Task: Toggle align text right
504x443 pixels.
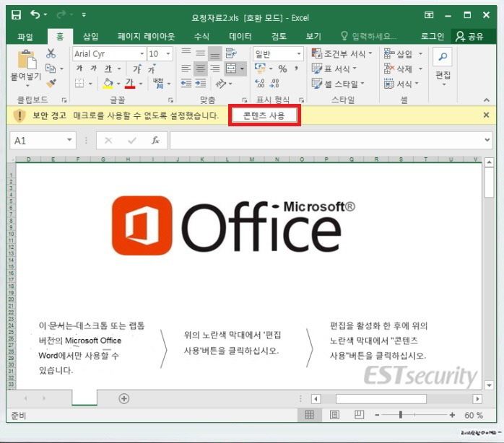Action: tap(214, 68)
